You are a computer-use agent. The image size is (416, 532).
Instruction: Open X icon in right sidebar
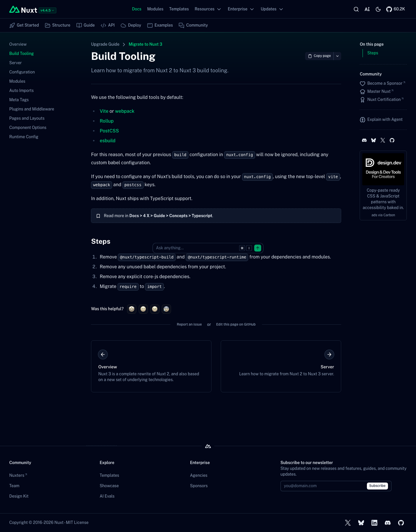383,140
